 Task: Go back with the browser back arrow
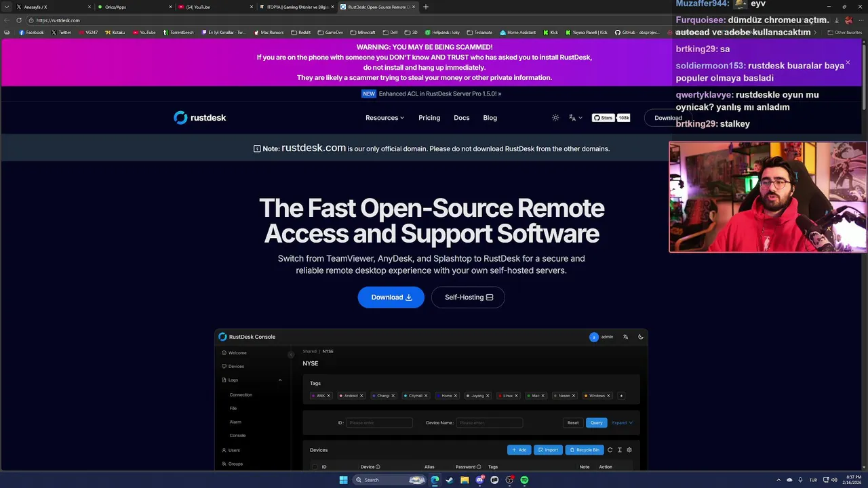pyautogui.click(x=7, y=20)
